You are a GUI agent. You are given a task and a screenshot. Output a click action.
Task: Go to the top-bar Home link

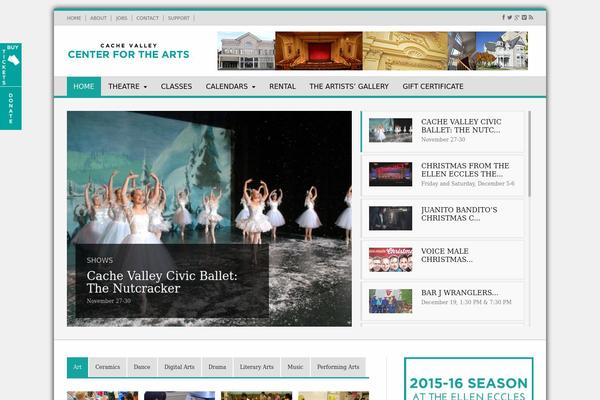click(74, 18)
